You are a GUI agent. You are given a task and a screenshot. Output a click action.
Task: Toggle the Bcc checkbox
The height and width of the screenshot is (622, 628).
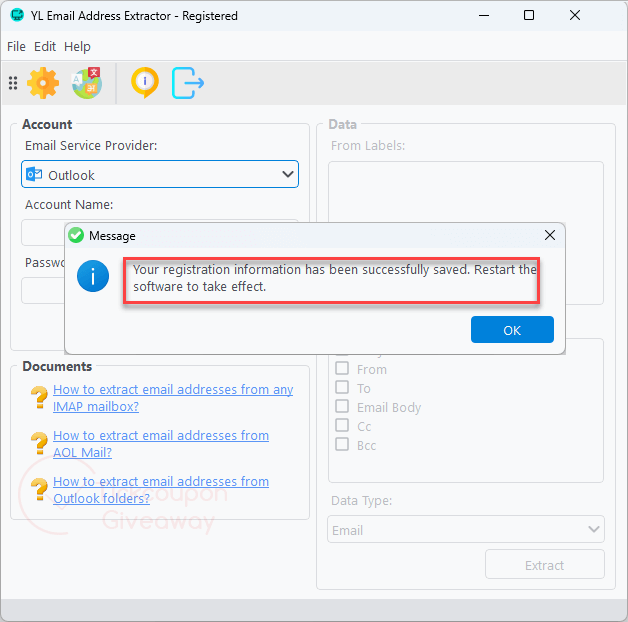click(x=342, y=444)
